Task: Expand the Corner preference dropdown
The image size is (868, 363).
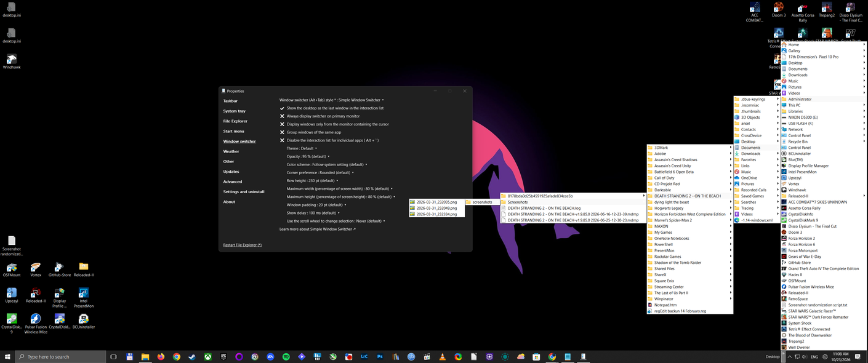Action: pos(320,172)
